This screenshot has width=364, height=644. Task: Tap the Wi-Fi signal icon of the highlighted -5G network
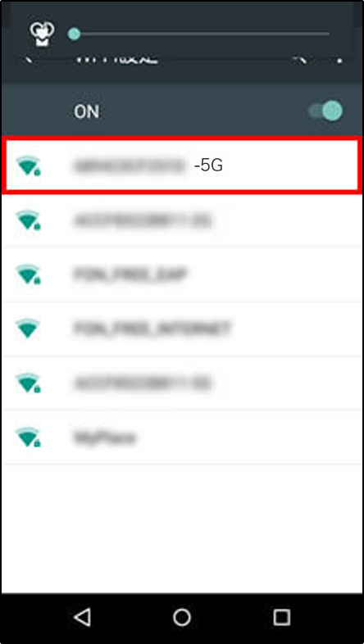(x=29, y=166)
